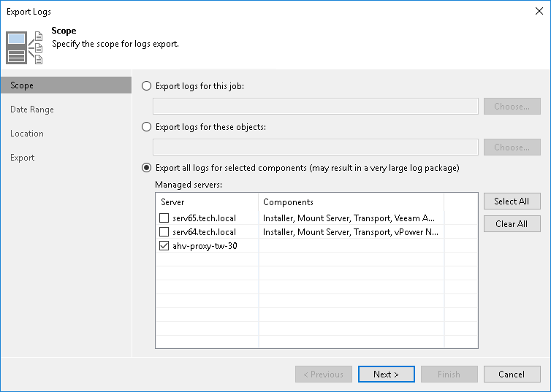Select "Export logs for this job" radio button
This screenshot has width=551, height=392.
(147, 86)
